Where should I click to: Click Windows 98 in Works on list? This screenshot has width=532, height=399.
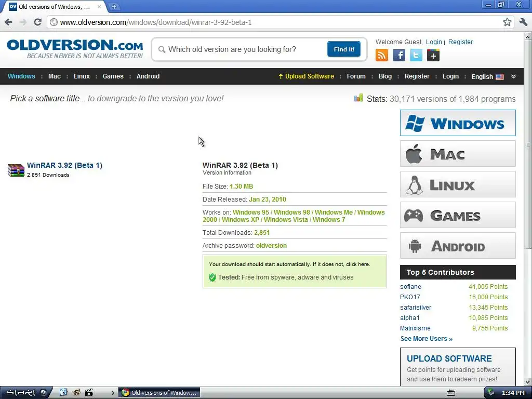tap(292, 212)
